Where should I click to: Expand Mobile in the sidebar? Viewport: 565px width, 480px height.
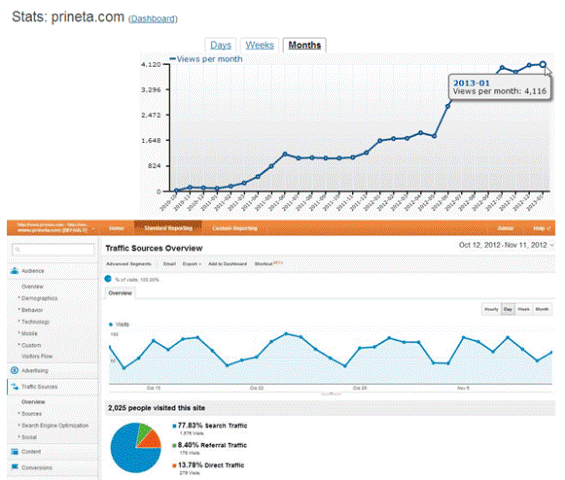[29, 334]
